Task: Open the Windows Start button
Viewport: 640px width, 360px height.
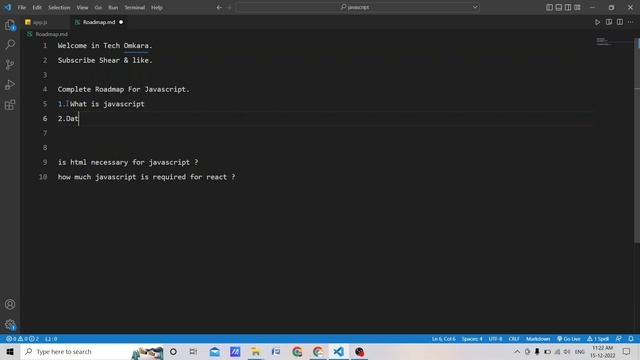Action: click(10, 351)
